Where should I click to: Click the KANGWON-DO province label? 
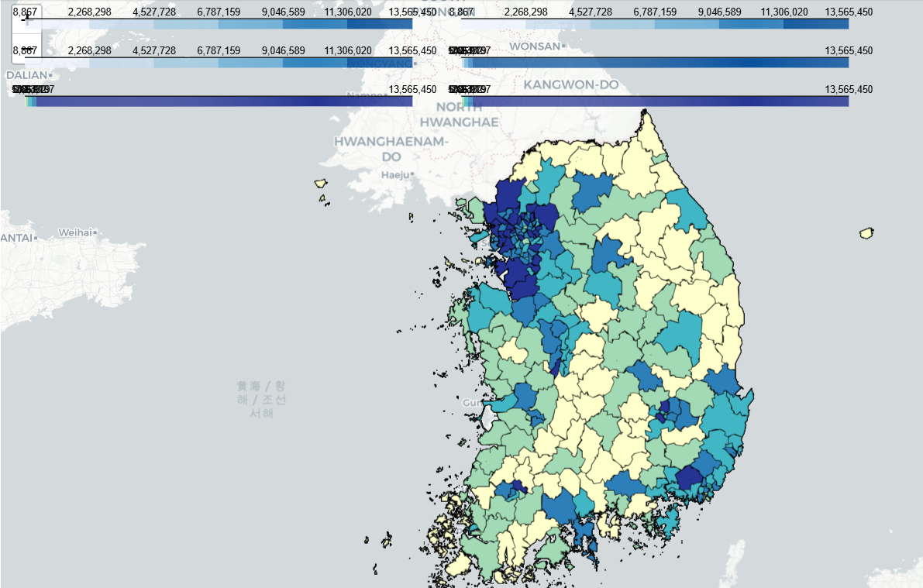pos(571,84)
